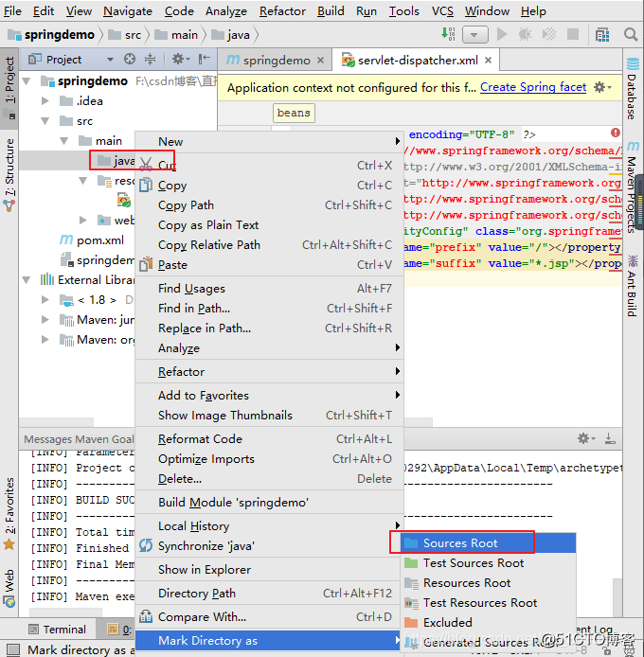The height and width of the screenshot is (657, 644).
Task: Toggle the 1: Project side tab
Action: pyautogui.click(x=9, y=88)
